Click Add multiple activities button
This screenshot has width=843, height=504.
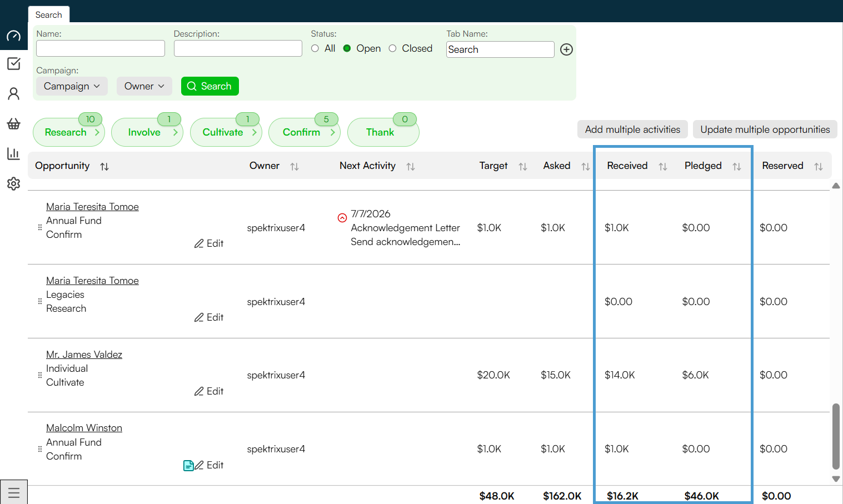tap(632, 129)
